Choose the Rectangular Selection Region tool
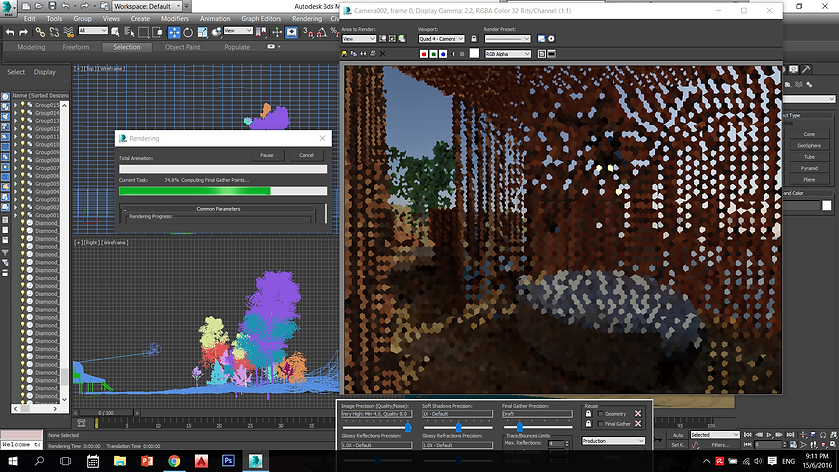Image resolution: width=839 pixels, height=472 pixels. pyautogui.click(x=143, y=32)
